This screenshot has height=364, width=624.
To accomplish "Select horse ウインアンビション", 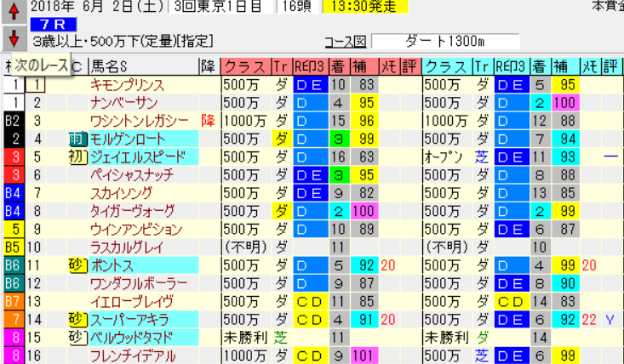I will coord(136,230).
